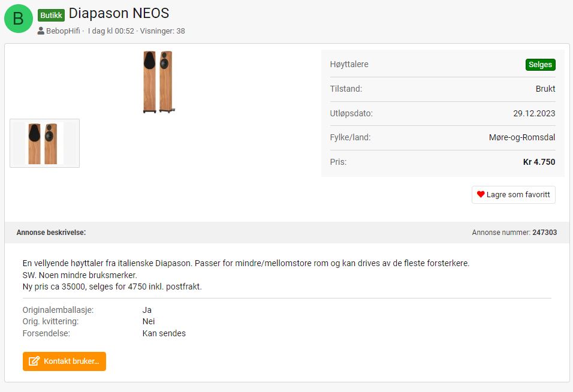Click the main Diapason speaker photo
Screen dimensions: 573x392
158,82
